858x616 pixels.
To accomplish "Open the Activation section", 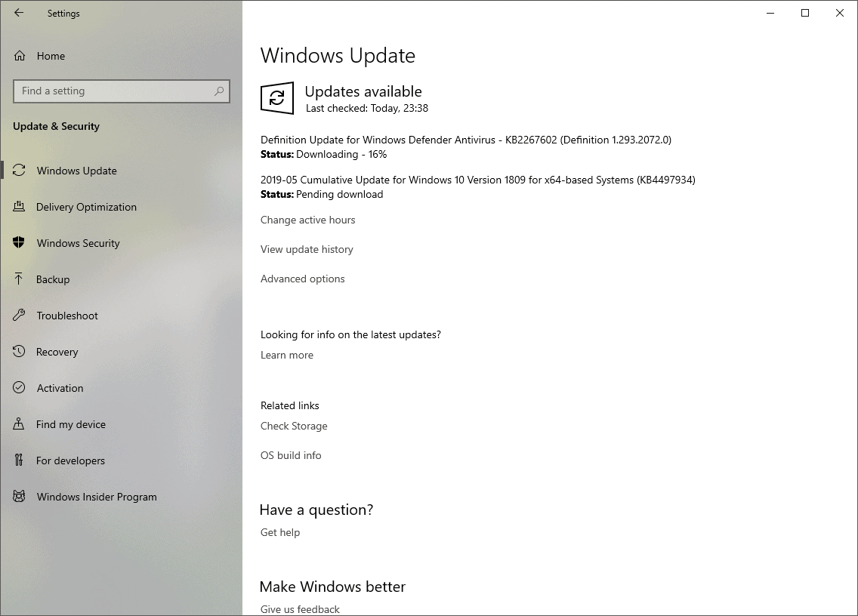I will tap(121, 388).
